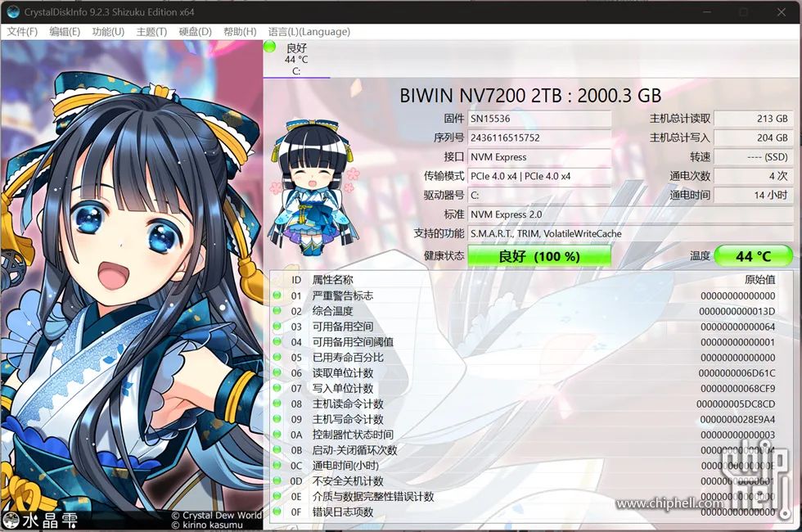
Task: Click the 驱动器号 field showing C:
Action: [539, 195]
